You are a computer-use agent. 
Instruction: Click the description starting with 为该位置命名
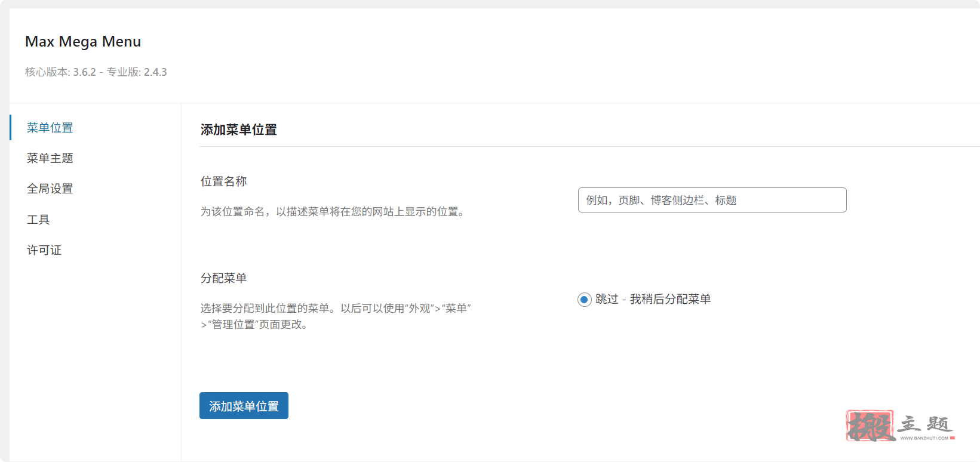point(334,212)
